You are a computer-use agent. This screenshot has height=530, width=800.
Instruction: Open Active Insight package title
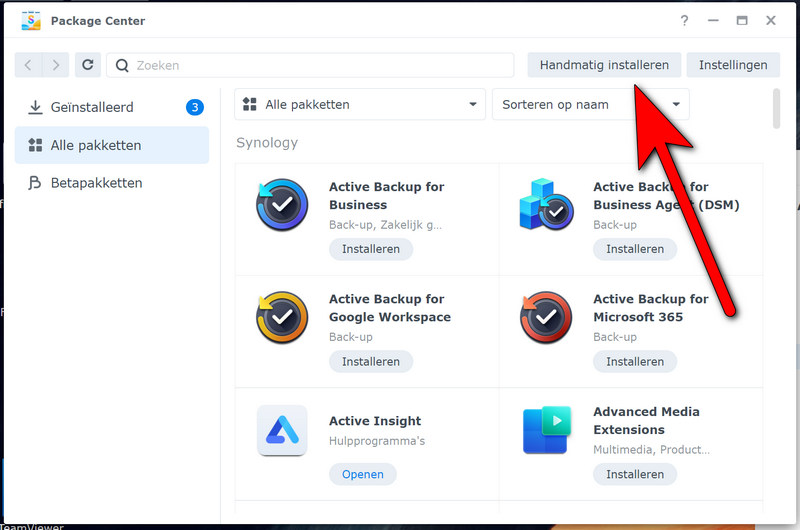(375, 421)
